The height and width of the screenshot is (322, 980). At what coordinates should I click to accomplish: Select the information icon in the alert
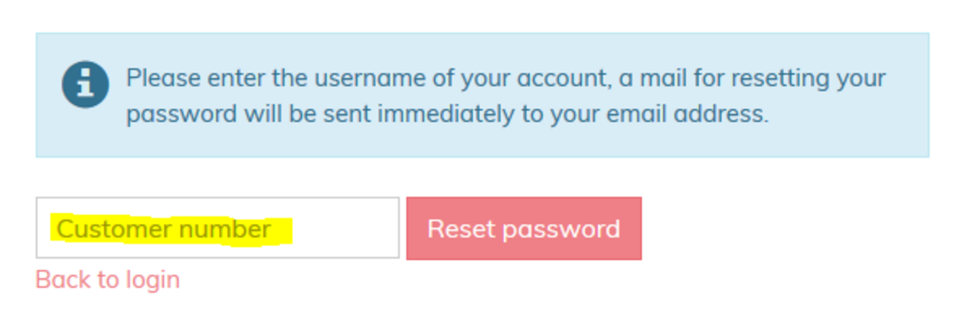[85, 84]
